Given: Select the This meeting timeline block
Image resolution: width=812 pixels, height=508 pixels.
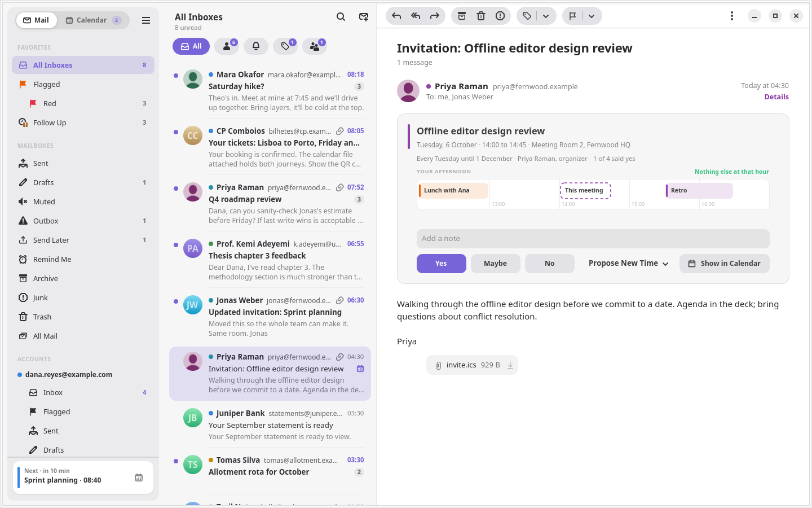Looking at the screenshot, I should tap(585, 191).
